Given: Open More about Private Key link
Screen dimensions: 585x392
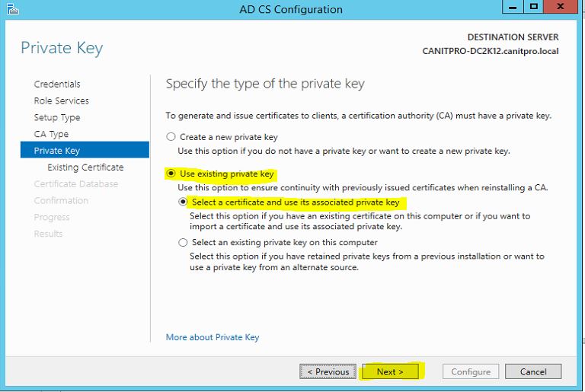Looking at the screenshot, I should point(213,337).
